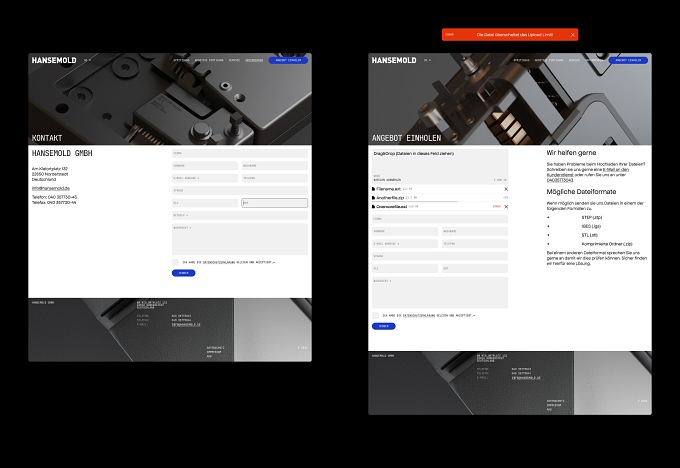The image size is (680, 468).
Task: Open language selector on Kontakt page header
Action: click(x=87, y=60)
